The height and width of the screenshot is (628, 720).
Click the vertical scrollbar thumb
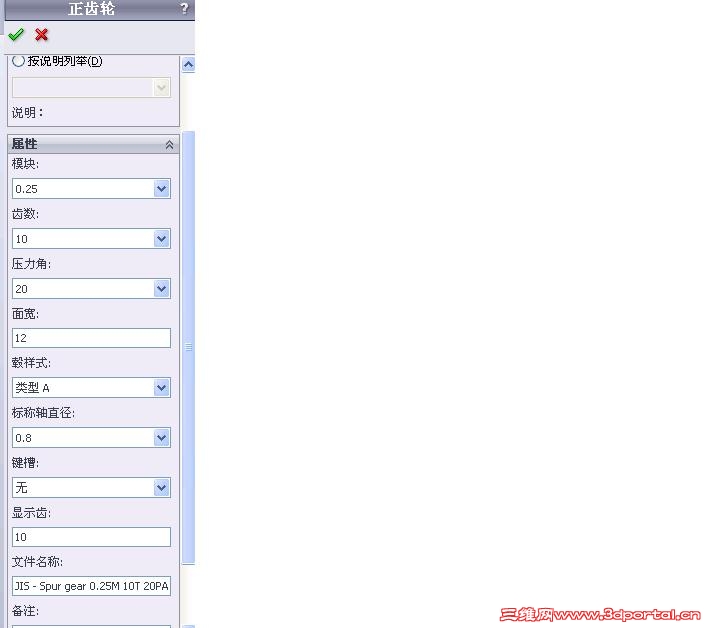tap(188, 347)
